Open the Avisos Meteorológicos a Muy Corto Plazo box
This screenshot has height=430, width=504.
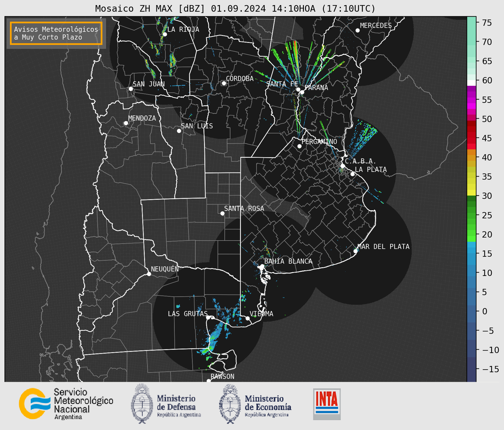pyautogui.click(x=56, y=33)
